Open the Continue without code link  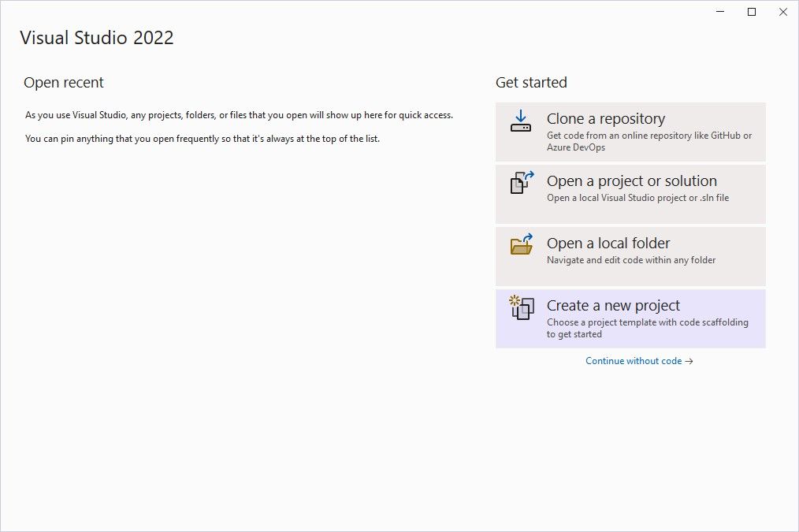(634, 361)
